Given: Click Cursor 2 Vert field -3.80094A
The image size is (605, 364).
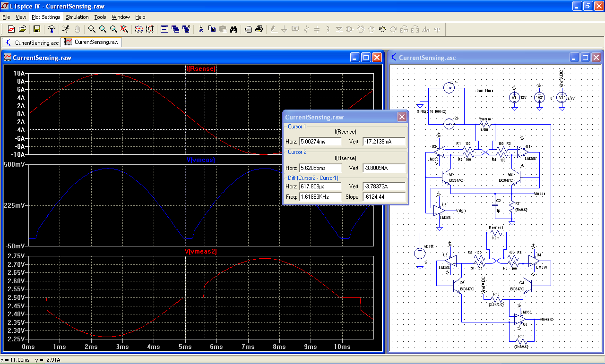Looking at the screenshot, I should pos(384,168).
